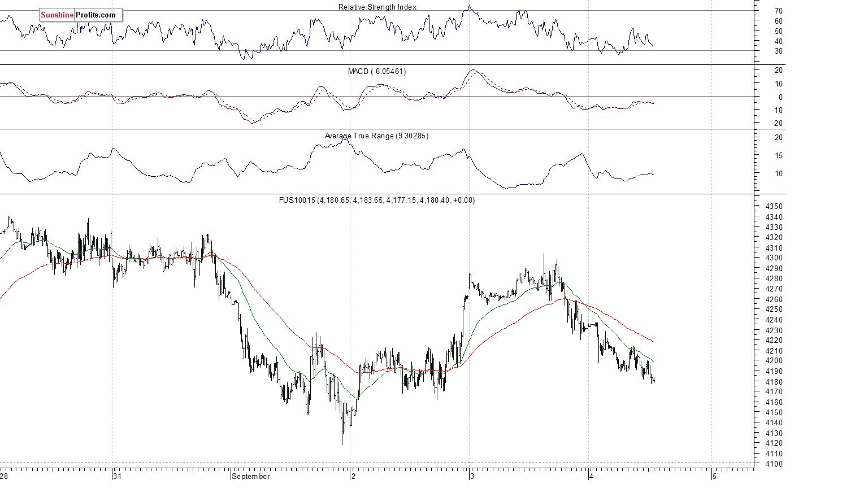
Task: Click the 4240 price axis label
Action: click(x=774, y=320)
